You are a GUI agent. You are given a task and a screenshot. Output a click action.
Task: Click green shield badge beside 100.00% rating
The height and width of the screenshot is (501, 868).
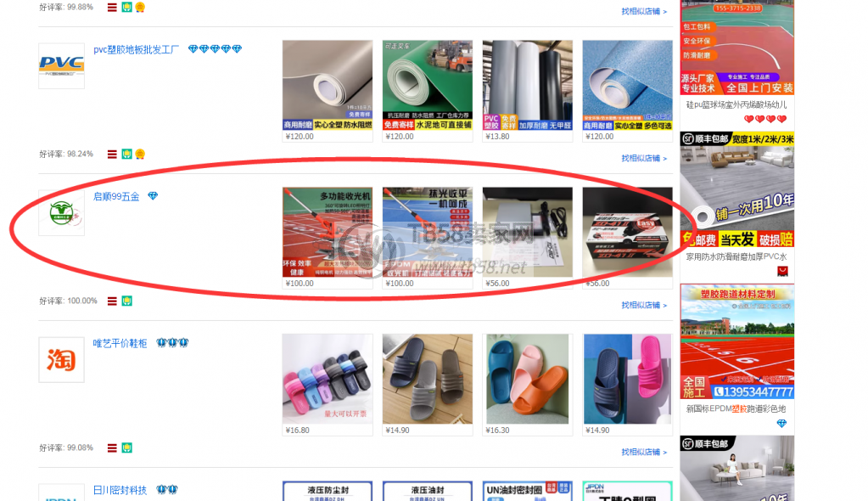pos(126,301)
